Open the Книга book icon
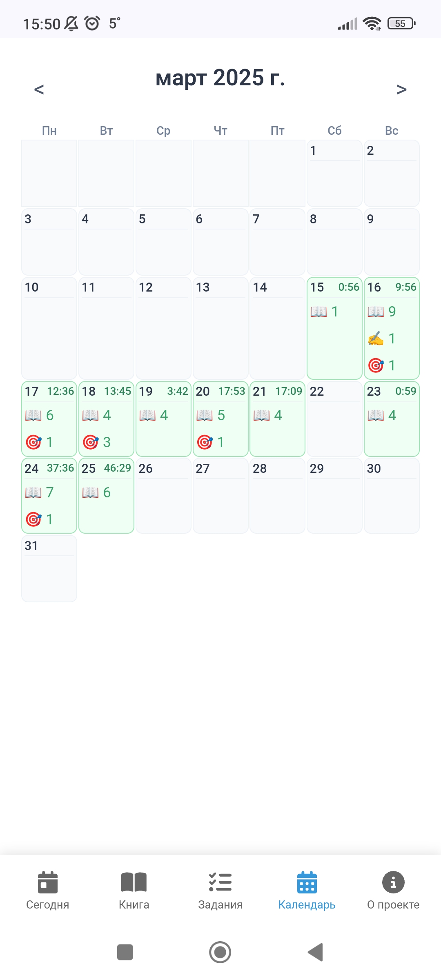 tap(134, 882)
